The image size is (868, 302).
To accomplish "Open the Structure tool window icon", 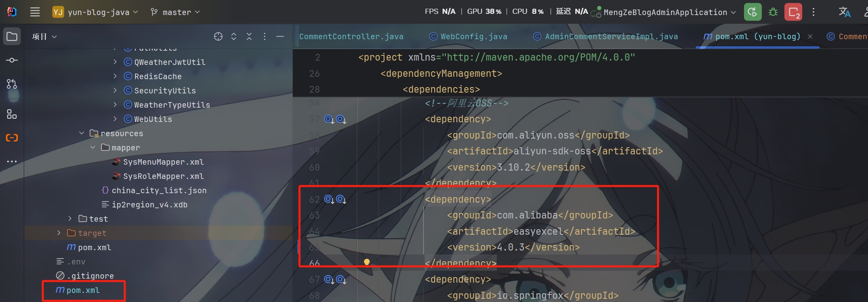I will tap(12, 114).
